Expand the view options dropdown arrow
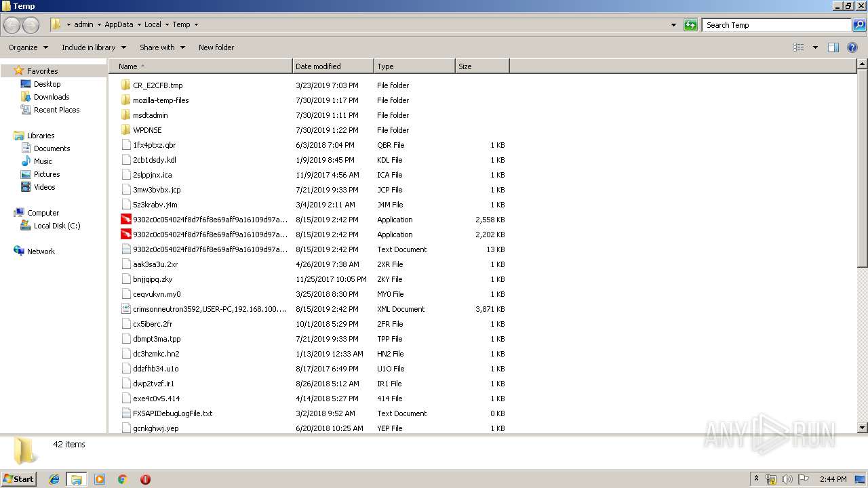The image size is (868, 488). [815, 47]
